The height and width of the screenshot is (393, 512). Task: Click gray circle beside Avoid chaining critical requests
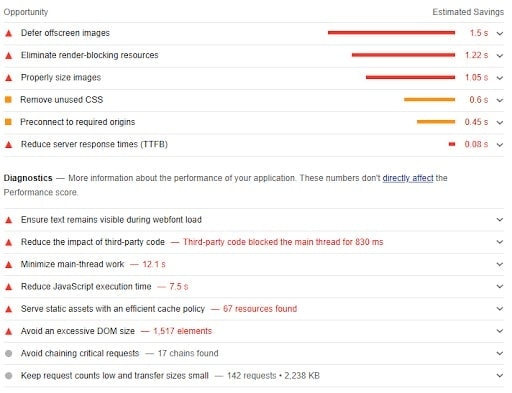coord(9,353)
